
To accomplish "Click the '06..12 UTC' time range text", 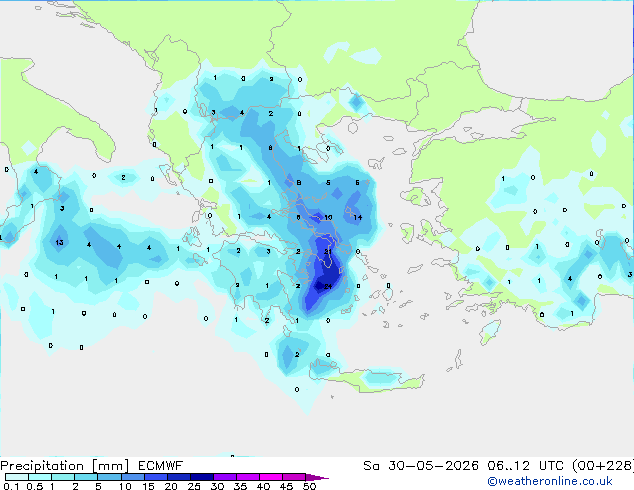I will coord(525,466).
